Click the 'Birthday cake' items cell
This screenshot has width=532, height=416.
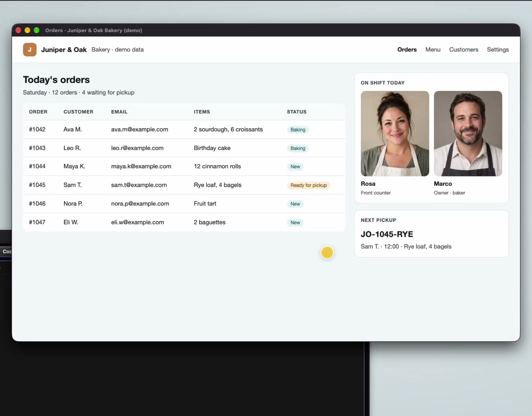(212, 148)
